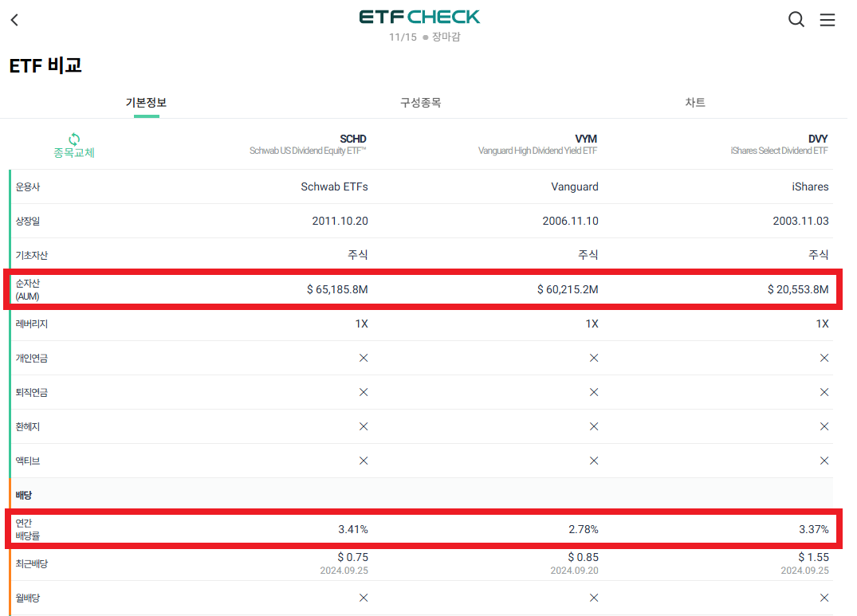Click the X mark for SCHD 액티브
Viewport: 857px width, 616px height.
[364, 461]
